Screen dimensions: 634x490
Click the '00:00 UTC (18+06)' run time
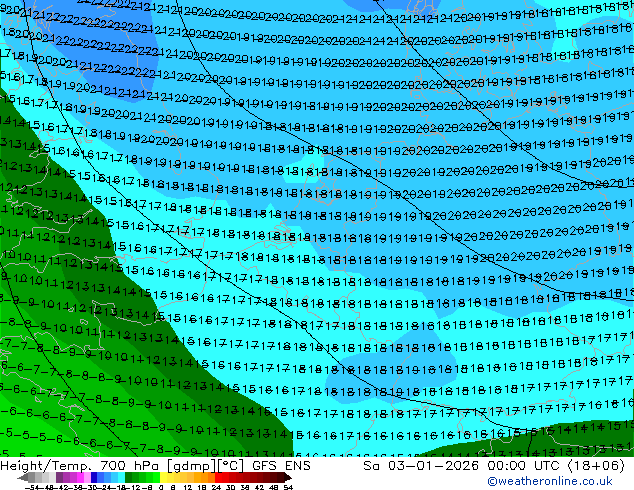pyautogui.click(x=556, y=466)
